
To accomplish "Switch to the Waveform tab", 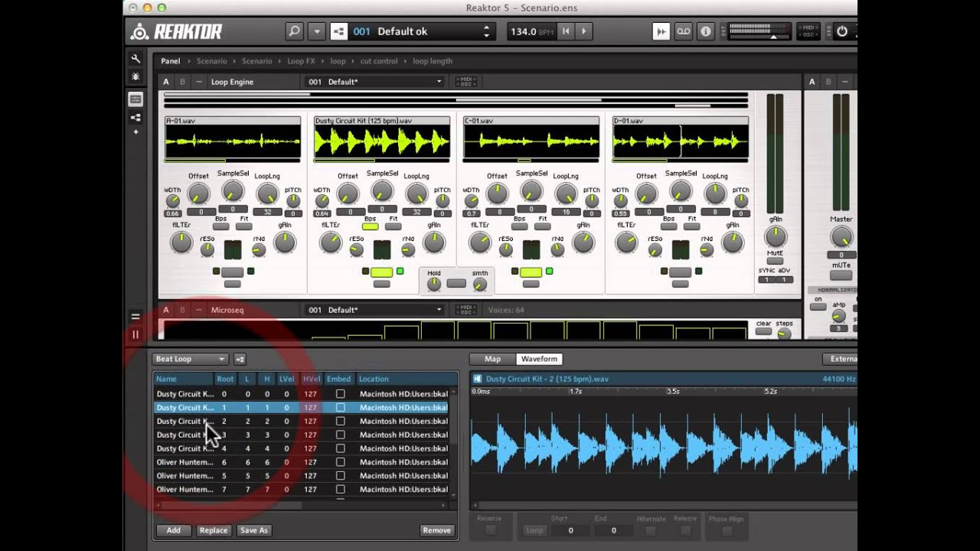I will pyautogui.click(x=539, y=359).
